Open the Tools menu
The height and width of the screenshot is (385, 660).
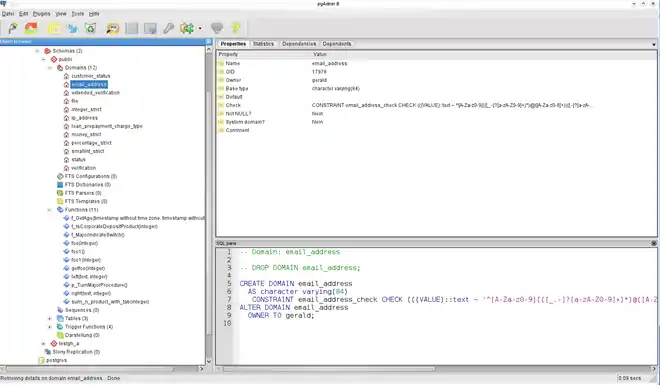77,14
